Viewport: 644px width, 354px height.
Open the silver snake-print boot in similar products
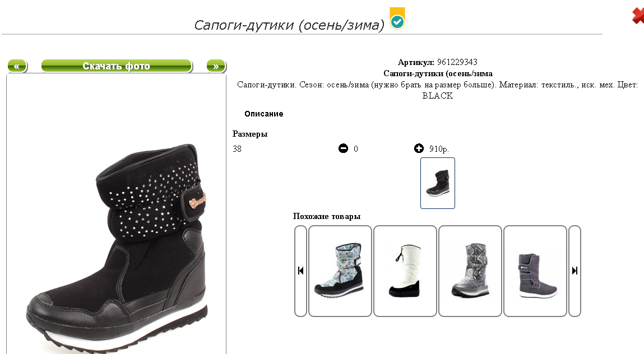[470, 271]
